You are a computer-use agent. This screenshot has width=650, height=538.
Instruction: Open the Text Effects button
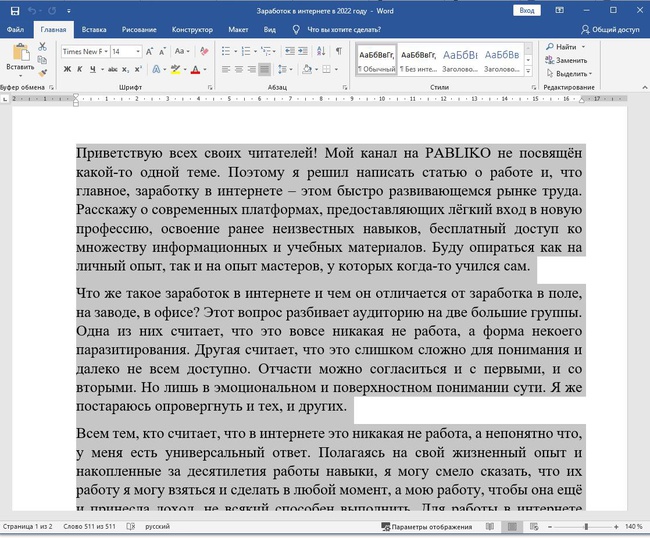156,69
